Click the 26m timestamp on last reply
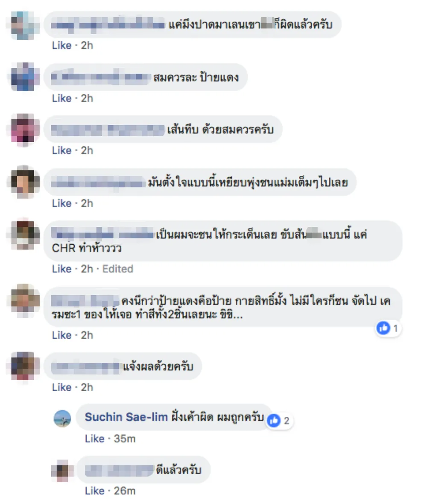 (x=125, y=491)
